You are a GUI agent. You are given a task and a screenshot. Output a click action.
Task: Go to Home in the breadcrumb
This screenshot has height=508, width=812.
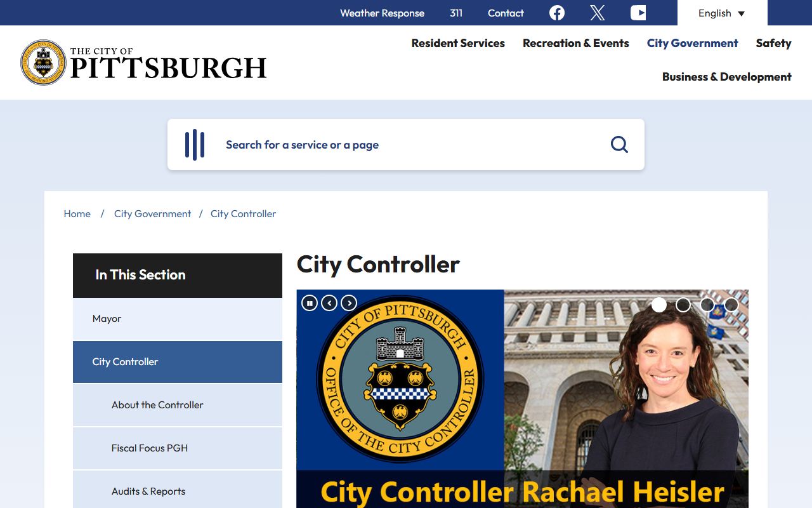coord(77,214)
